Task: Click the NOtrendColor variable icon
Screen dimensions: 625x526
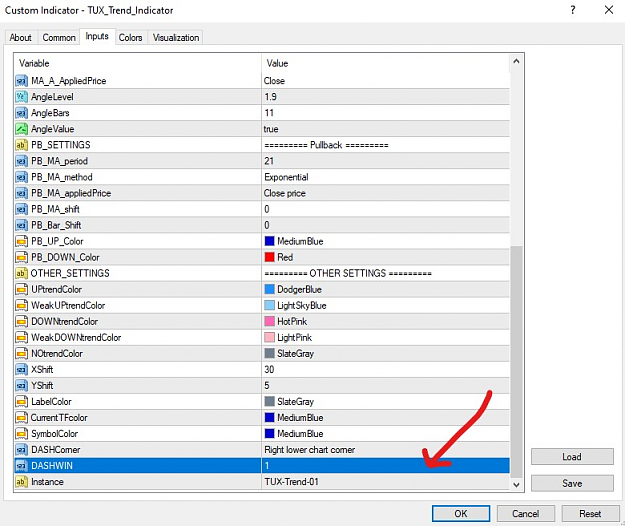Action: (22, 353)
